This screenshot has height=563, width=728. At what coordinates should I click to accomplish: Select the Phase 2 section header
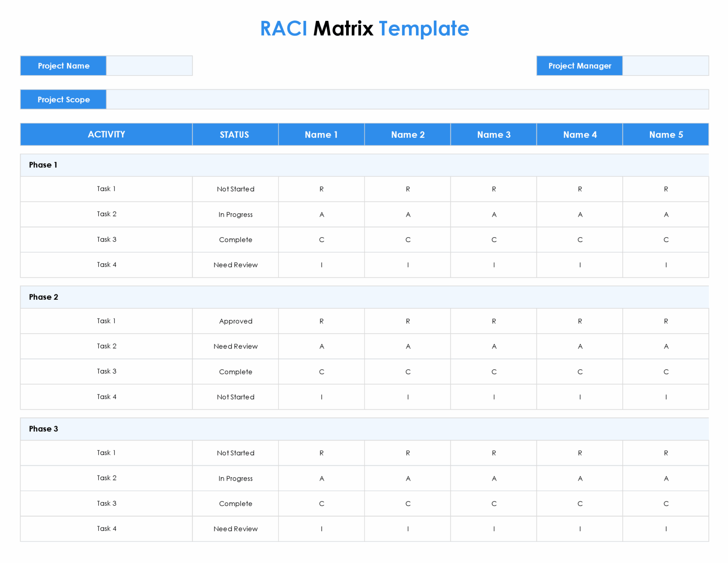coord(44,297)
